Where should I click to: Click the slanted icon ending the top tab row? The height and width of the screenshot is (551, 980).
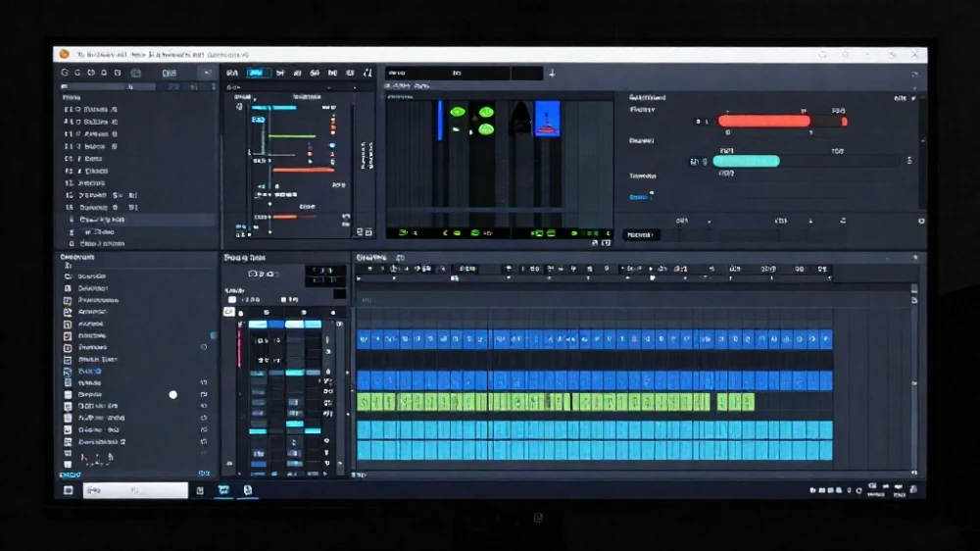[367, 74]
